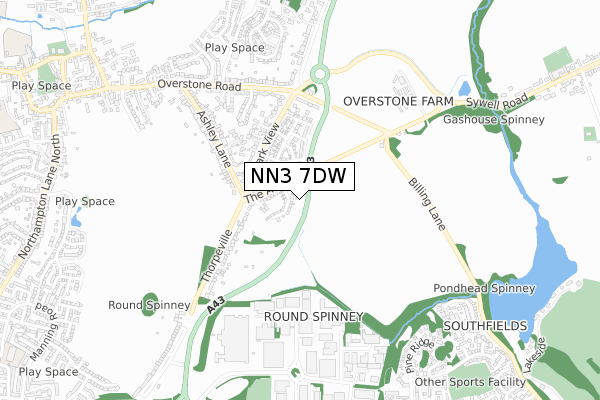Screen dimensions: 600x400
Task: Click the SOUTHFIELDS area label
Action: point(485,326)
